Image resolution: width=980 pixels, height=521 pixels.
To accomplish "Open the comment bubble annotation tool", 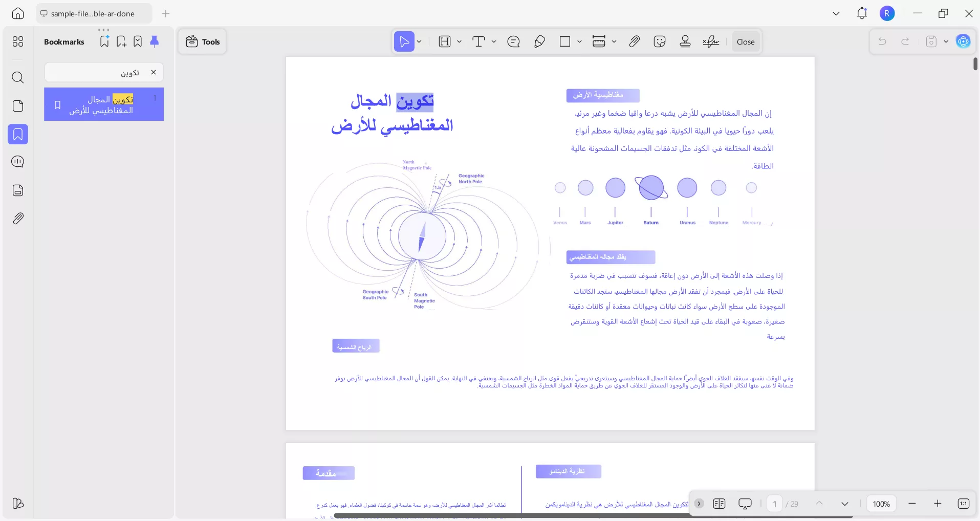I will coord(514,41).
